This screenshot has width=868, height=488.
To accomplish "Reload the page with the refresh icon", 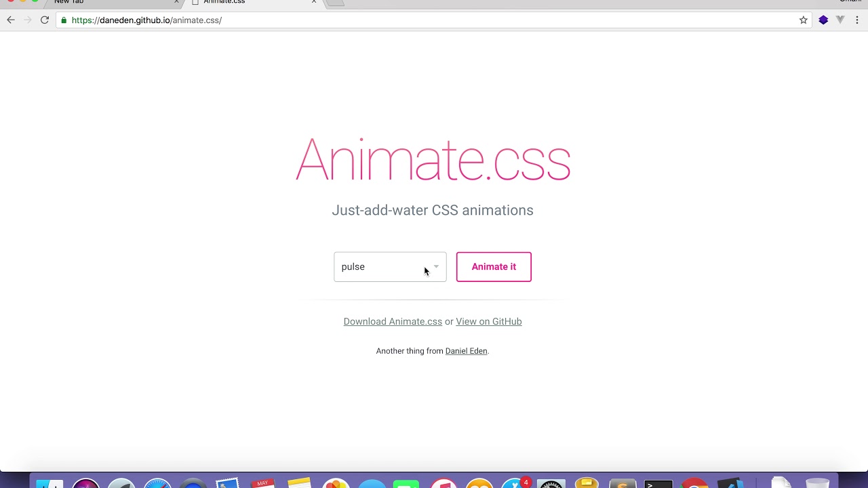I will click(x=45, y=20).
